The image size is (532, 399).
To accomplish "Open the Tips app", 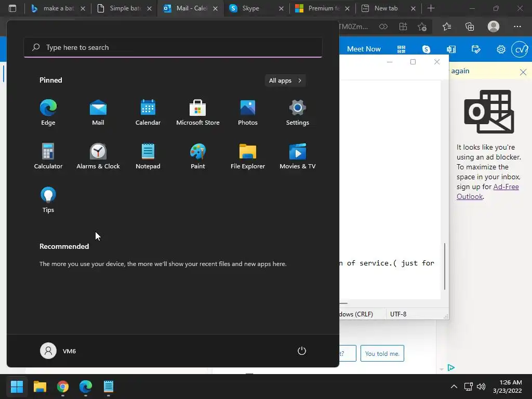I will [x=48, y=200].
